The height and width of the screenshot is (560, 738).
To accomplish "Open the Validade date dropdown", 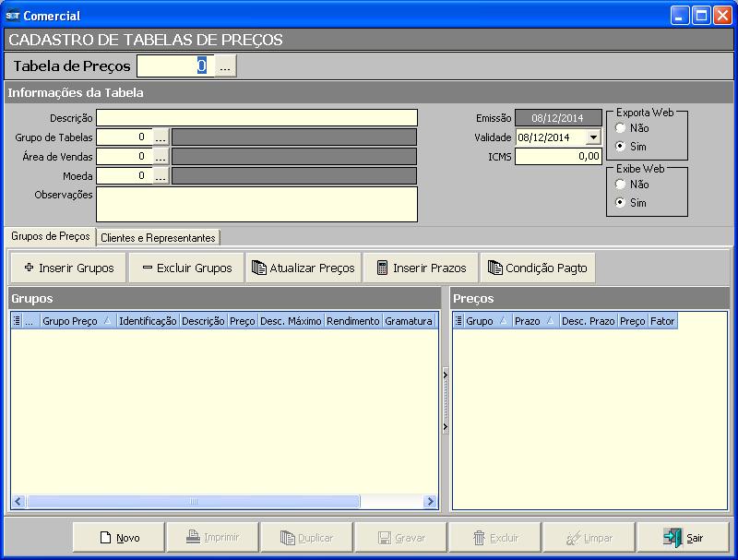I will pyautogui.click(x=592, y=137).
